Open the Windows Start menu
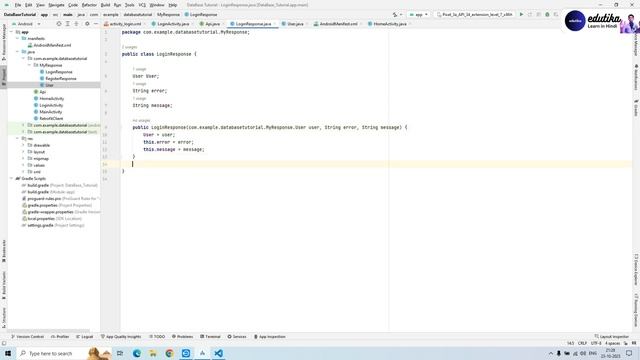640x360 pixels. click(8, 353)
